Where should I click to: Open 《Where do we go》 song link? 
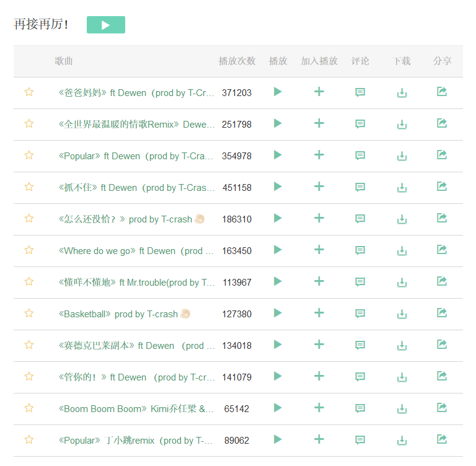136,251
